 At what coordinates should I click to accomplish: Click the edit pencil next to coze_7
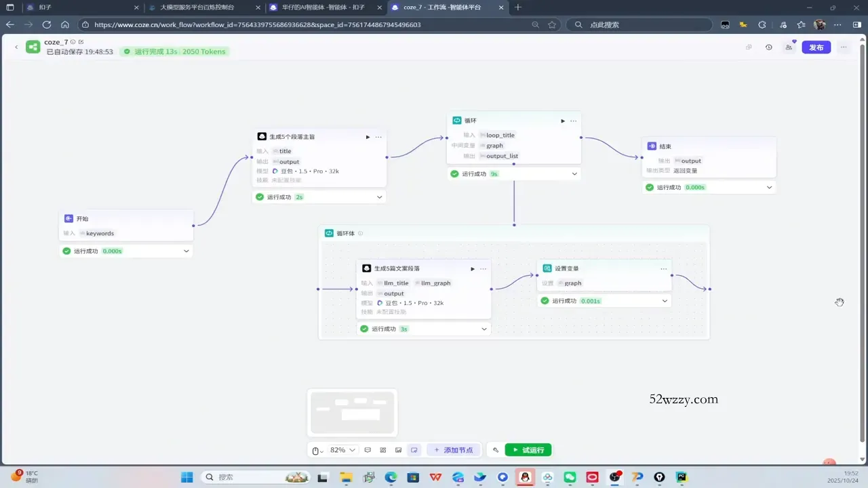(81, 42)
